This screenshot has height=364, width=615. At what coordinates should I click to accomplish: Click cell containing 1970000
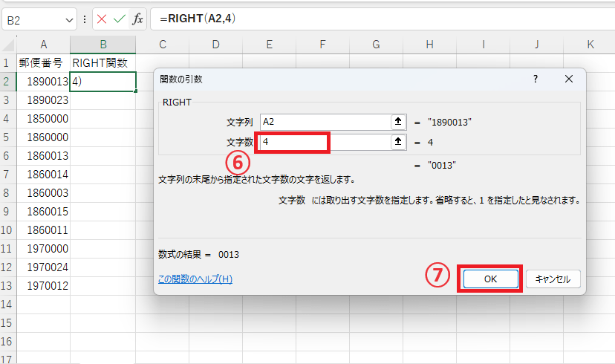tap(44, 249)
